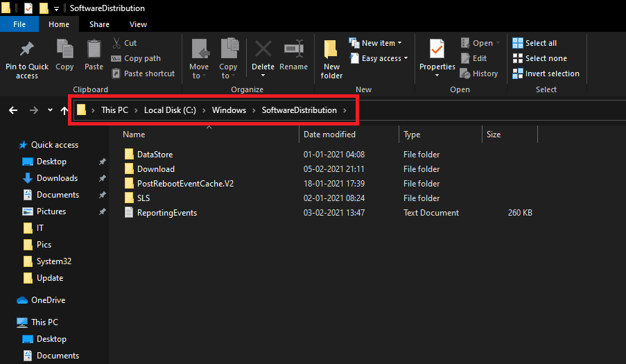The width and height of the screenshot is (626, 364).
Task: Open file History
Action: click(478, 73)
